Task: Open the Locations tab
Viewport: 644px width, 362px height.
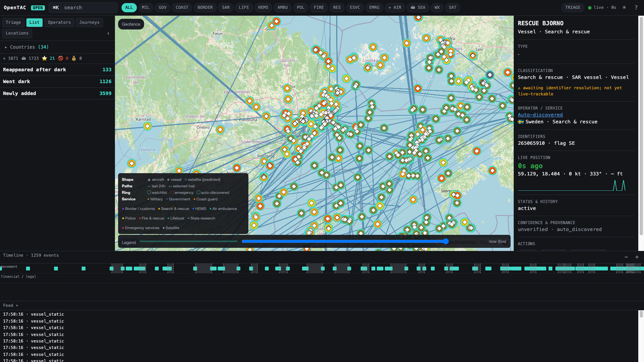Action: point(17,33)
